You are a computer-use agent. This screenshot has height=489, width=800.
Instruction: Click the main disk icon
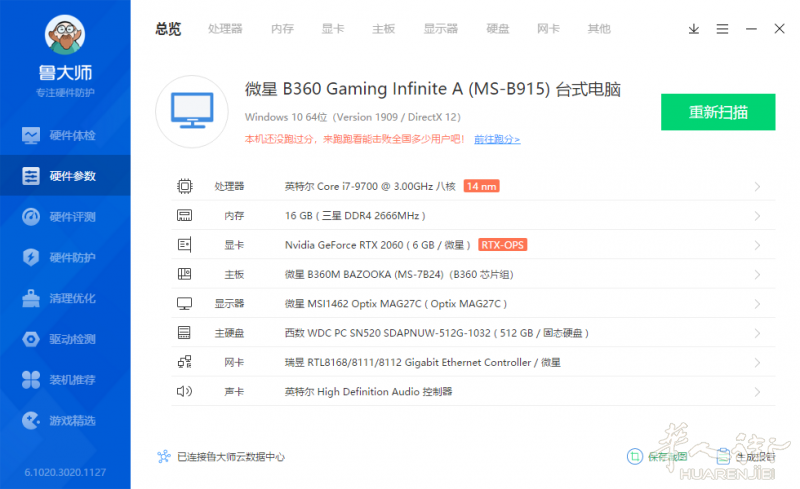pos(184,333)
